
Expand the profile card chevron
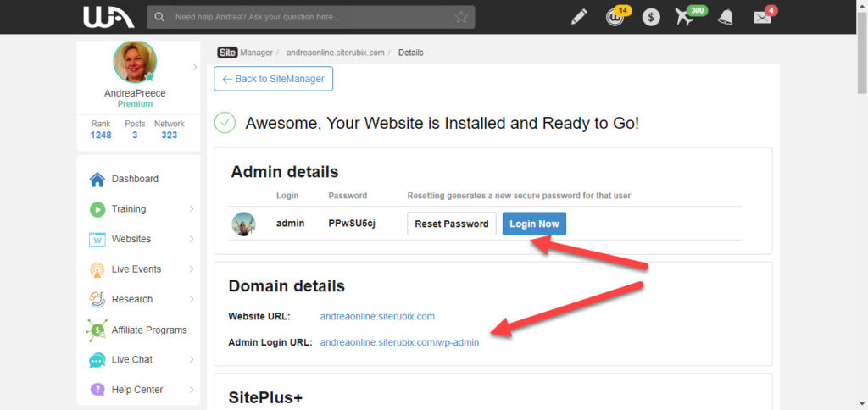coord(194,67)
